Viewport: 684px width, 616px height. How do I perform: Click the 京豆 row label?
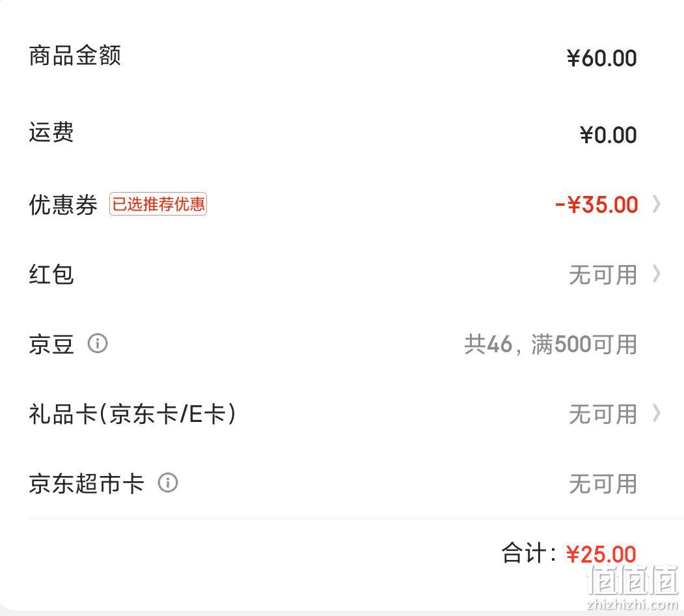point(51,344)
